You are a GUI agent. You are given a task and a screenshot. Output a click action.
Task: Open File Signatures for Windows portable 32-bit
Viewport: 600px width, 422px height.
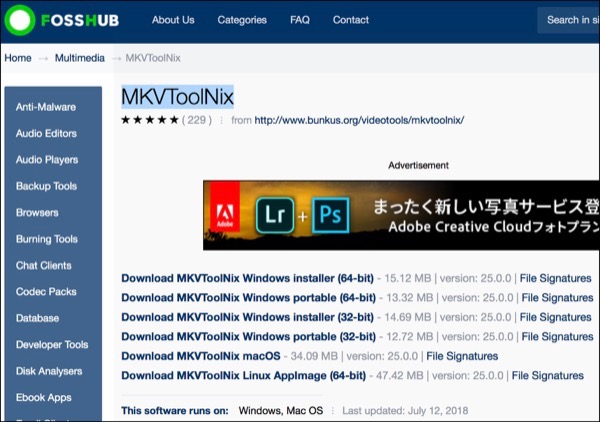pyautogui.click(x=558, y=337)
